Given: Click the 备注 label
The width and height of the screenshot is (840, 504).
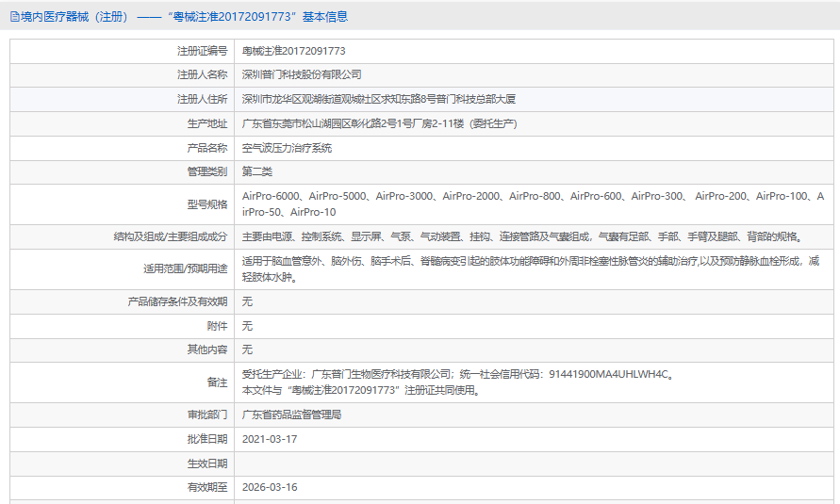Looking at the screenshot, I should pos(218,382).
